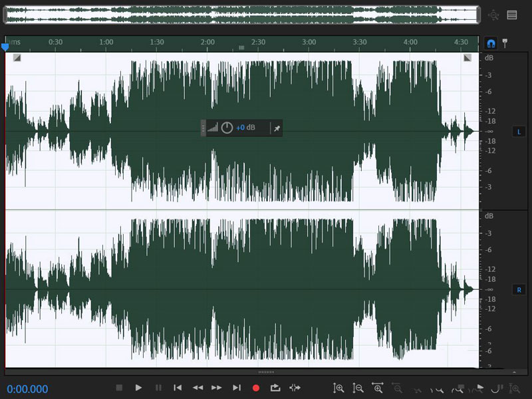Zoom in time
The height and width of the screenshot is (399, 532).
pos(377,388)
